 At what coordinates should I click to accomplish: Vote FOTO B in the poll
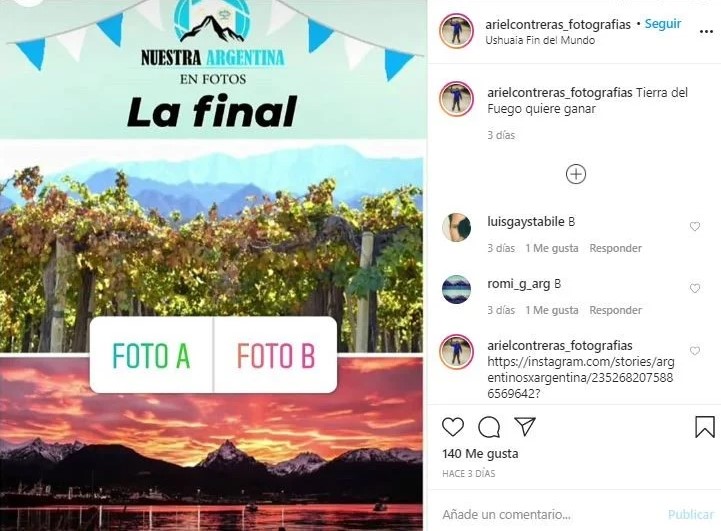pyautogui.click(x=275, y=355)
